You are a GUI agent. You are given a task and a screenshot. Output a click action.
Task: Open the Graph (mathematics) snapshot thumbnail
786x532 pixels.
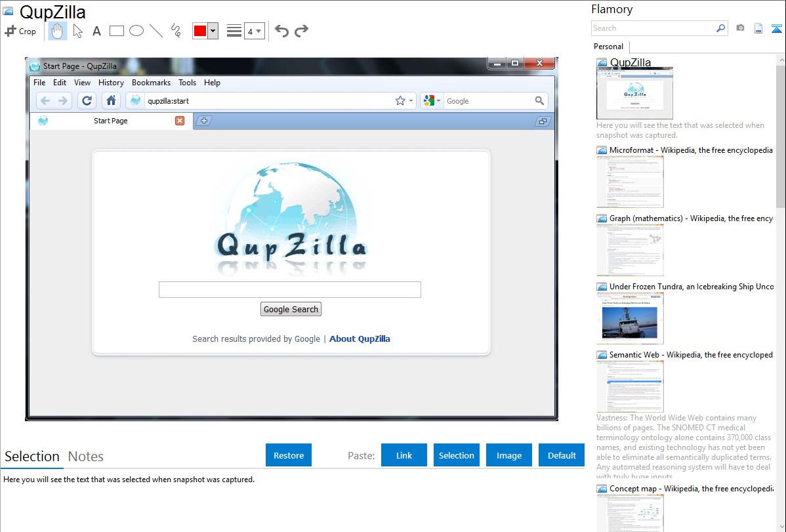pos(630,250)
